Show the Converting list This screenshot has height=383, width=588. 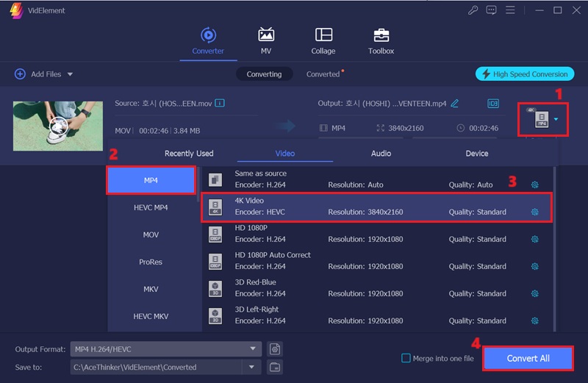point(264,74)
